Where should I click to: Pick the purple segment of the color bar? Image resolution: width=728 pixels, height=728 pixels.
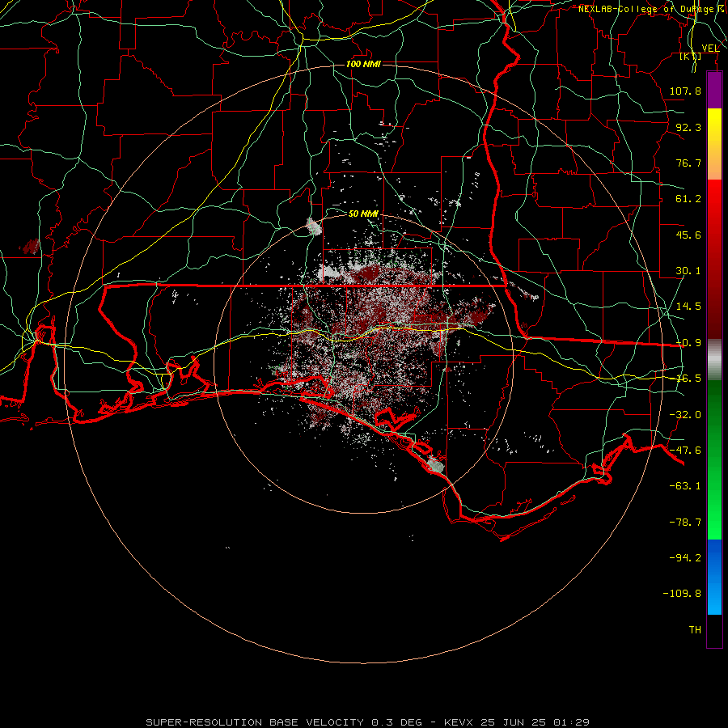tap(714, 90)
